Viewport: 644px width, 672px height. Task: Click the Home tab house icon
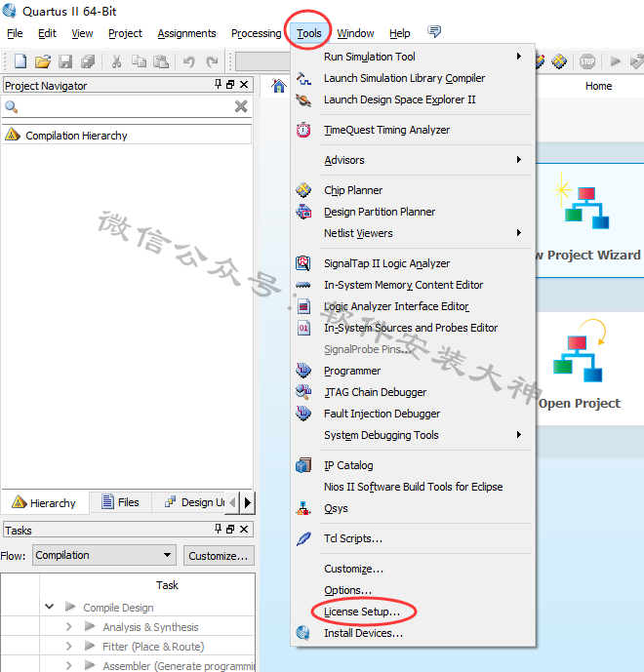(x=279, y=86)
